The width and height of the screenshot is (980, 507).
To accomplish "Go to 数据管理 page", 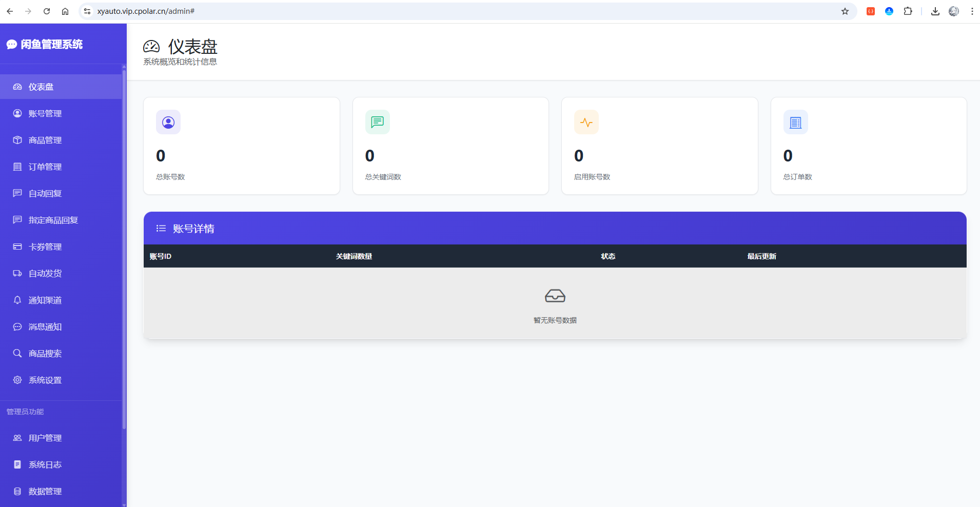I will coord(61,491).
